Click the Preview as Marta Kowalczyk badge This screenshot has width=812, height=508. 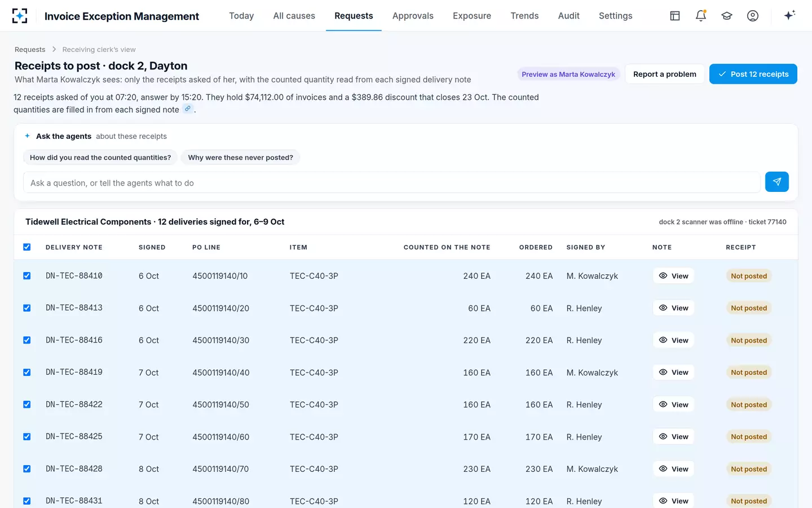pyautogui.click(x=568, y=74)
